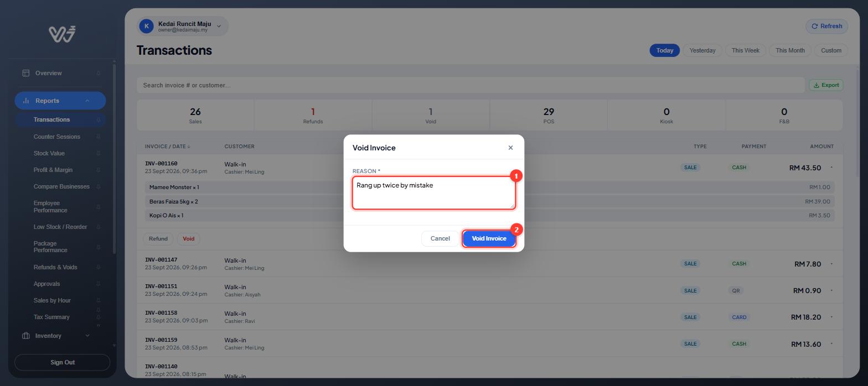Toggle the pin beside Profit & Margin
The height and width of the screenshot is (386, 868).
[99, 170]
